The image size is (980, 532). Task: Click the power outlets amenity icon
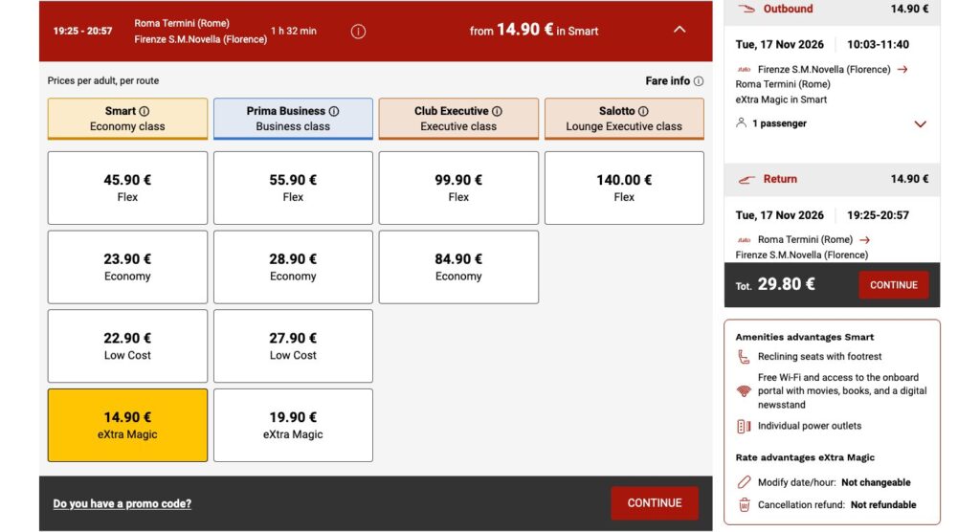(744, 427)
